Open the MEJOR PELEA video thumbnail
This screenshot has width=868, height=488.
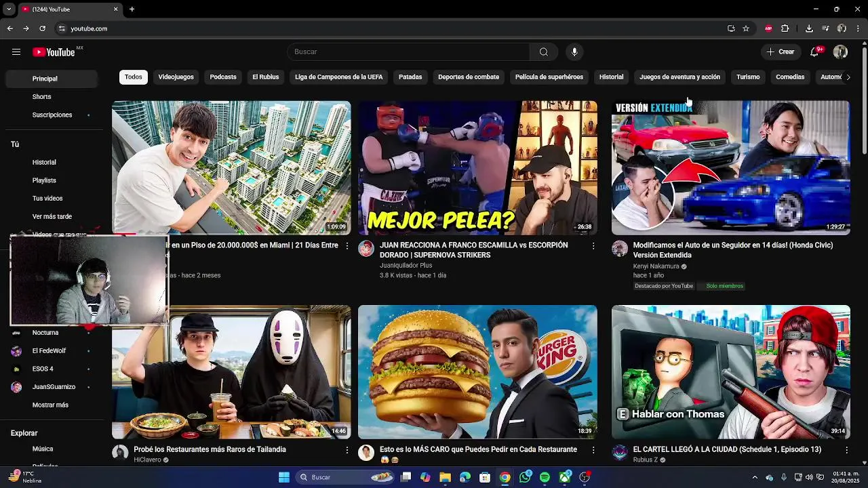coord(477,167)
